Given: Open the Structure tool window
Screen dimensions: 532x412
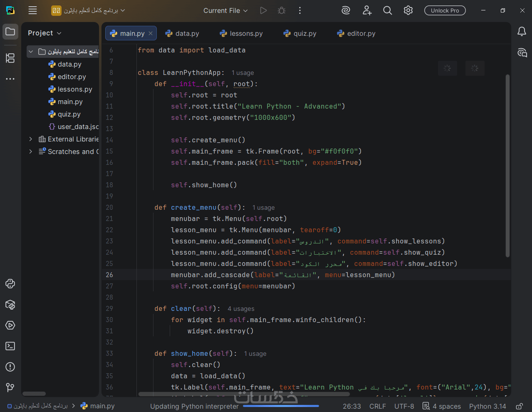Looking at the screenshot, I should (x=10, y=58).
